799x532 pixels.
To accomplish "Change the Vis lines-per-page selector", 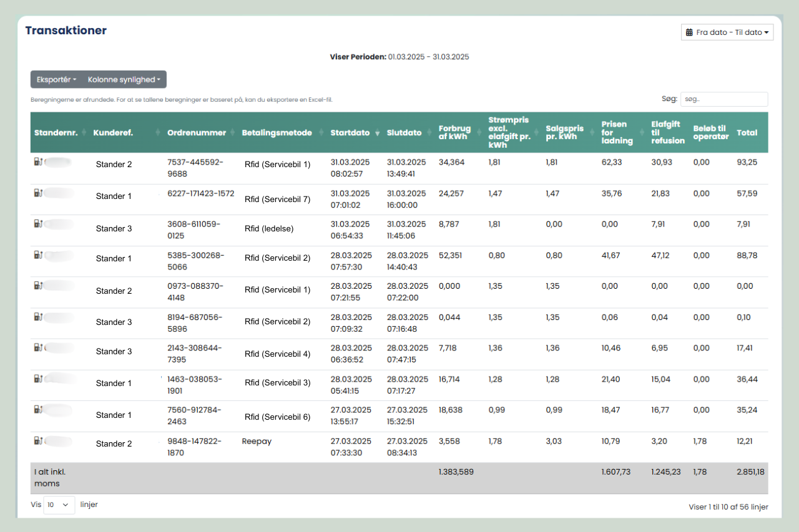I will (59, 505).
